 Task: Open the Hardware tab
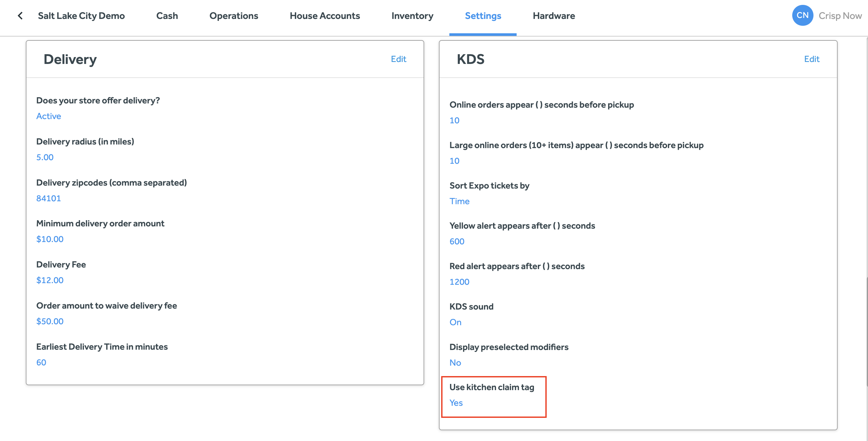[x=554, y=16]
